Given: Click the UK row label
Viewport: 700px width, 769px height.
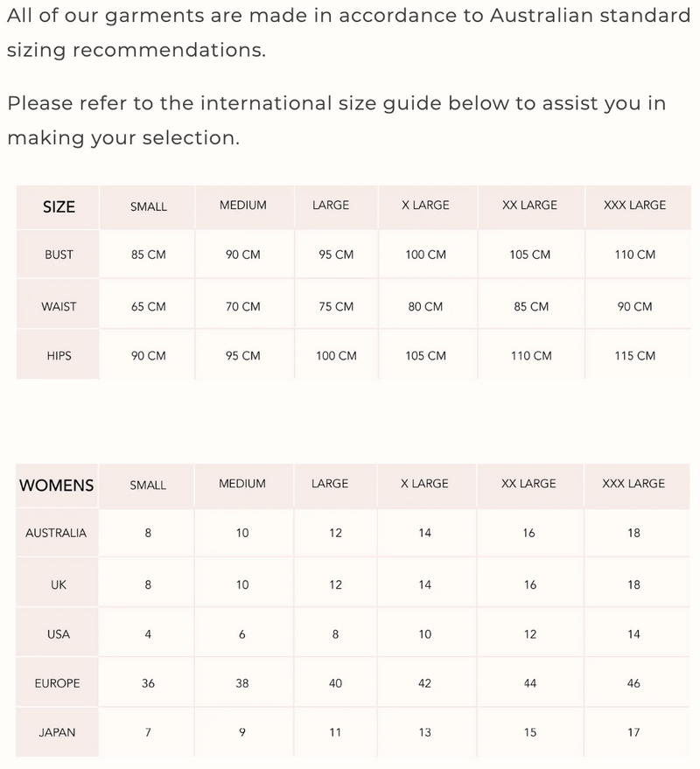Looking at the screenshot, I should click(59, 584).
